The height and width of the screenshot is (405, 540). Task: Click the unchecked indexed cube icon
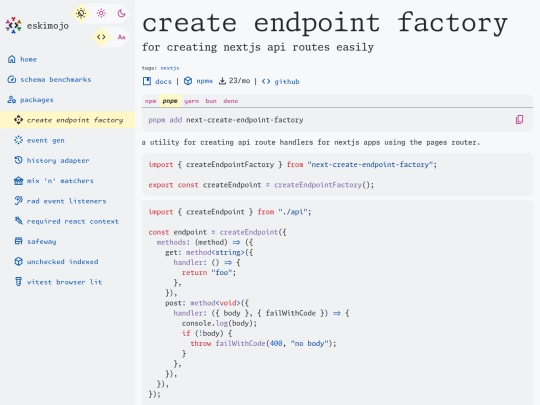coord(18,262)
